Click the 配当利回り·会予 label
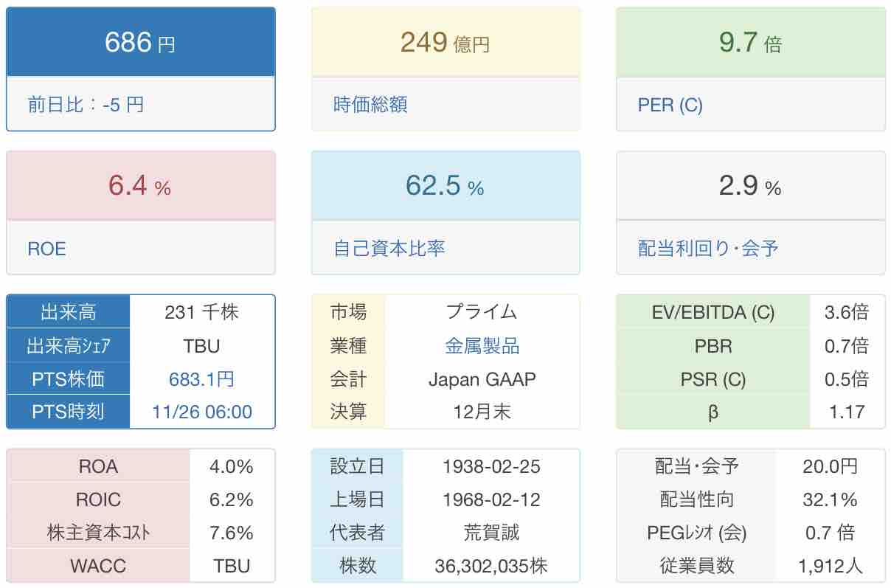Screen dimensions: 891x588 pyautogui.click(x=708, y=249)
